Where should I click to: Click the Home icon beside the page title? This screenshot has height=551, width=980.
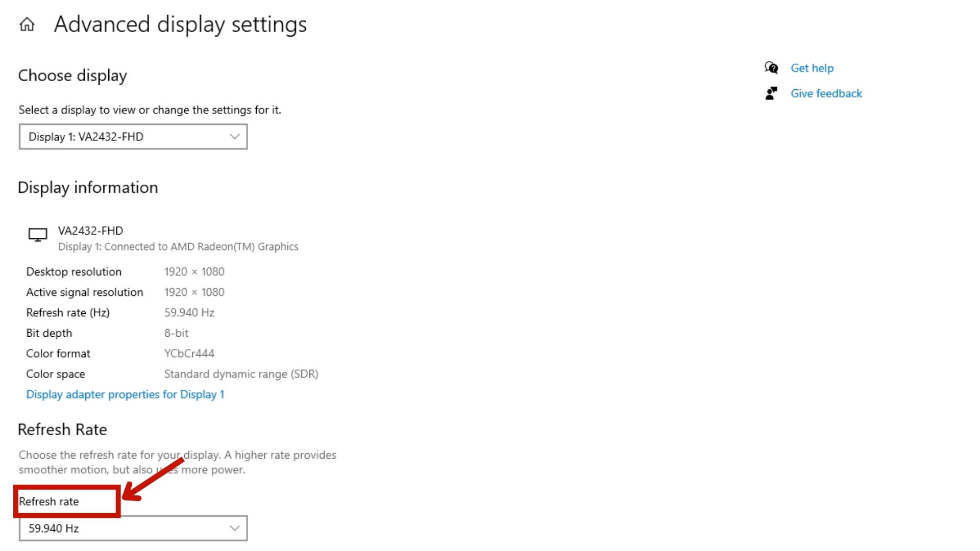[27, 24]
